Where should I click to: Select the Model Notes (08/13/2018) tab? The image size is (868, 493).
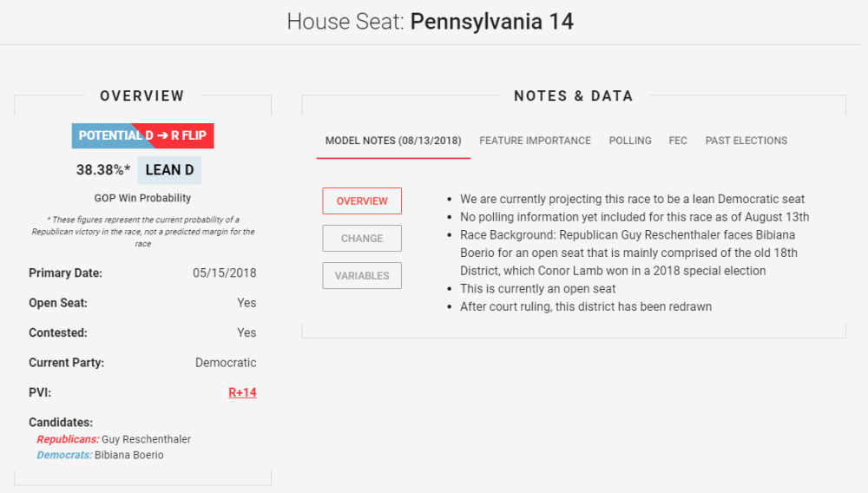(x=393, y=141)
